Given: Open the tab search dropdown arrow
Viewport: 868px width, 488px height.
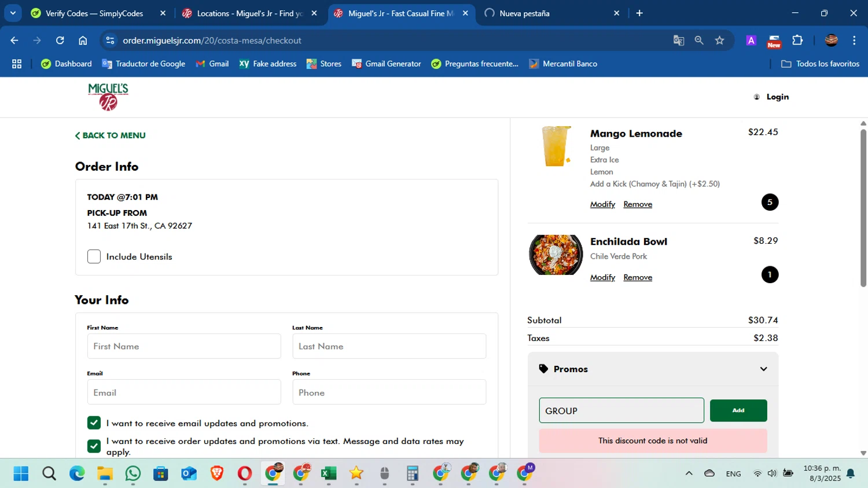Looking at the screenshot, I should (x=13, y=13).
